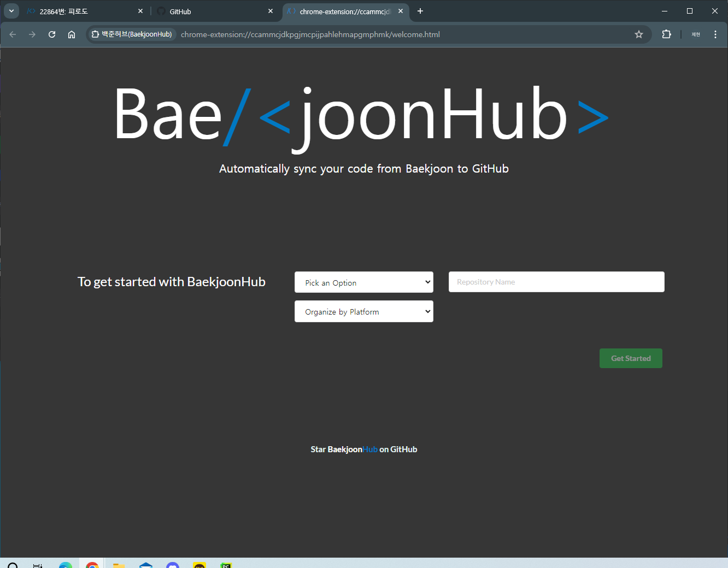
Task: Maximize the Chrome window
Action: click(x=690, y=11)
